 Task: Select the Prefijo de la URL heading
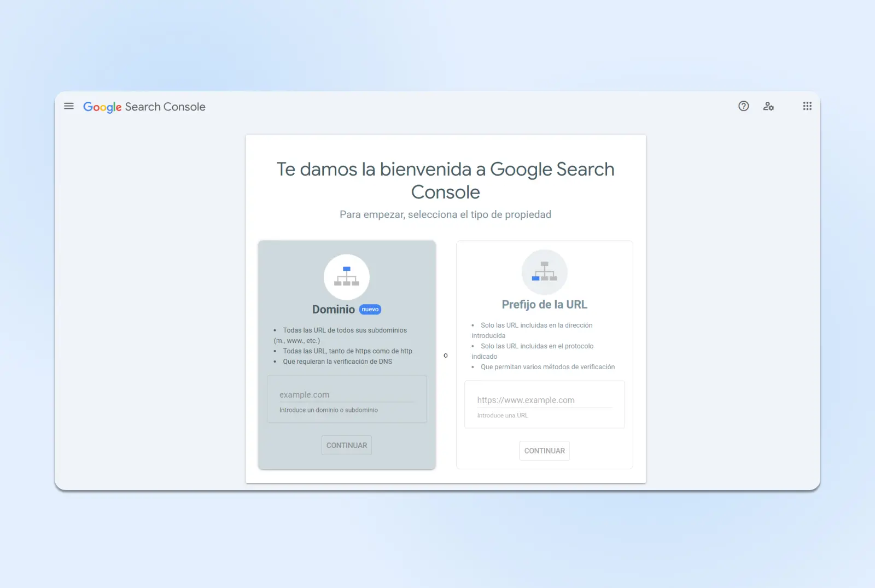[x=544, y=305]
